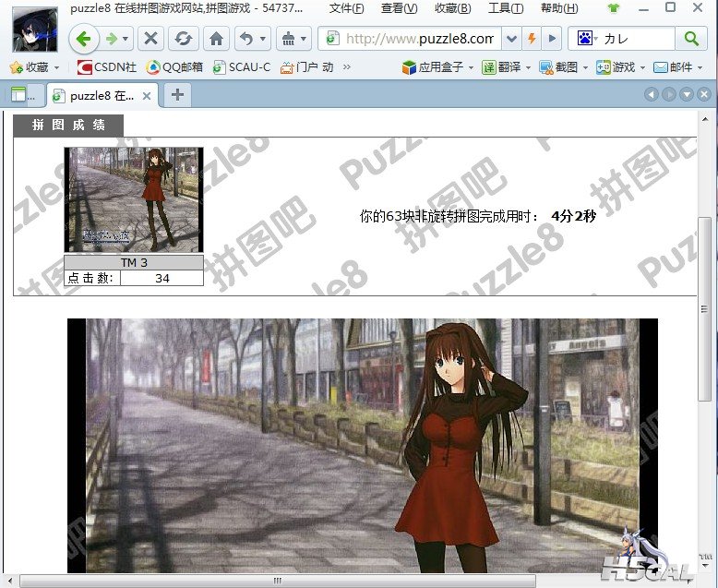Click the TM 3 puzzle title cell
This screenshot has width=718, height=588.
coord(134,262)
